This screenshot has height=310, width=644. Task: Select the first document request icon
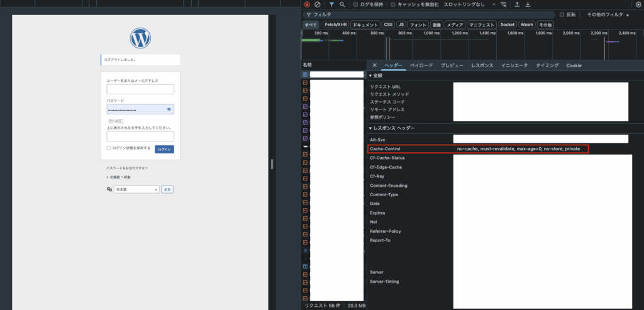305,75
